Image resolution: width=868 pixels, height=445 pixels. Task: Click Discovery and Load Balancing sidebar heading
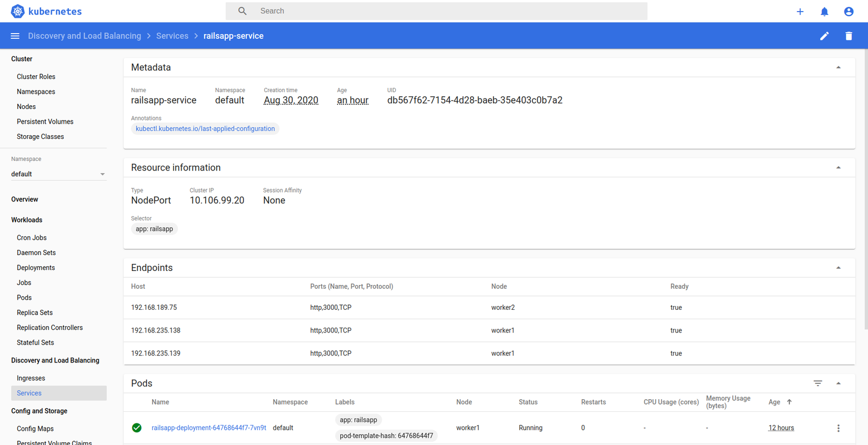(55, 360)
